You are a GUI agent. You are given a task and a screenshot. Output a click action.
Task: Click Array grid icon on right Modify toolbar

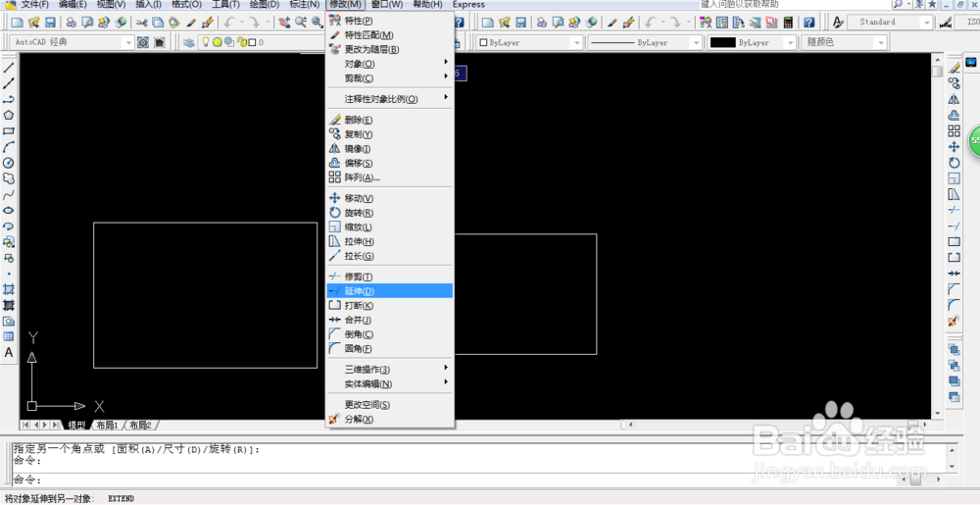[954, 130]
